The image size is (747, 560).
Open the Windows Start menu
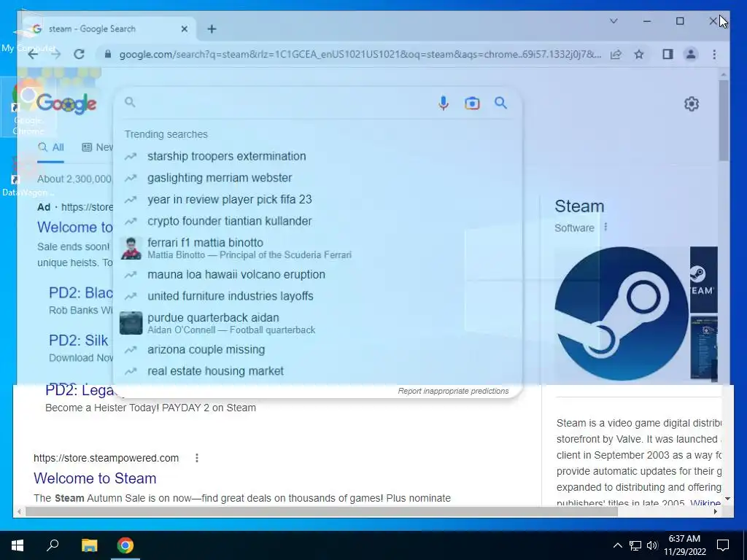pos(18,545)
